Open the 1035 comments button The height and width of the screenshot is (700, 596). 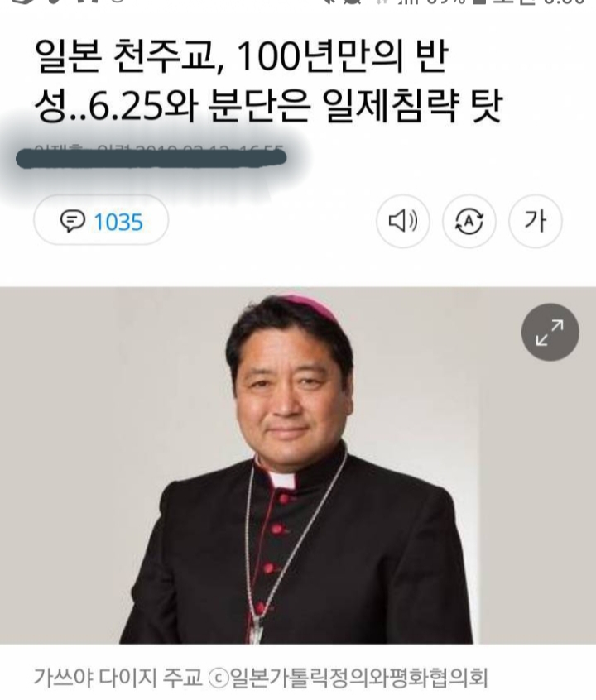[101, 219]
